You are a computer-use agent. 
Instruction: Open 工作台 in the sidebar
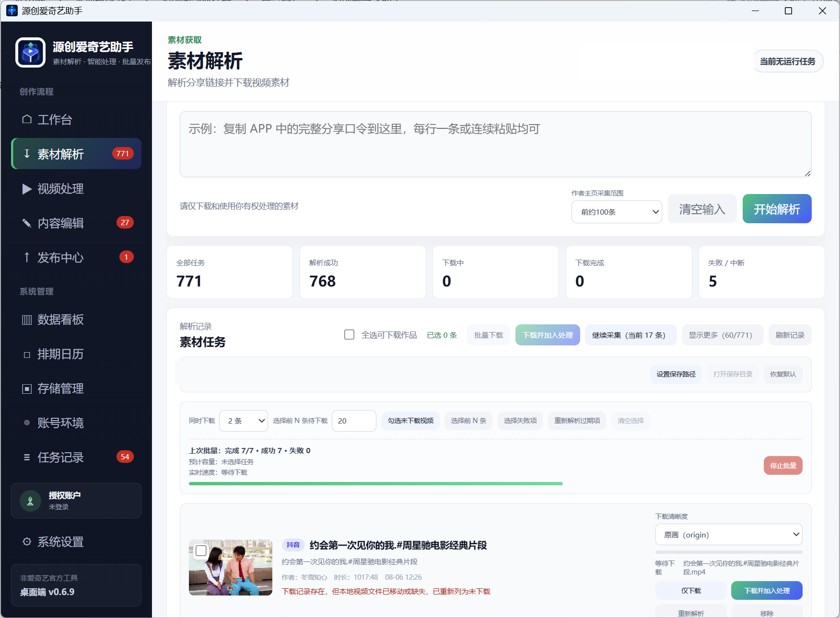[76, 119]
